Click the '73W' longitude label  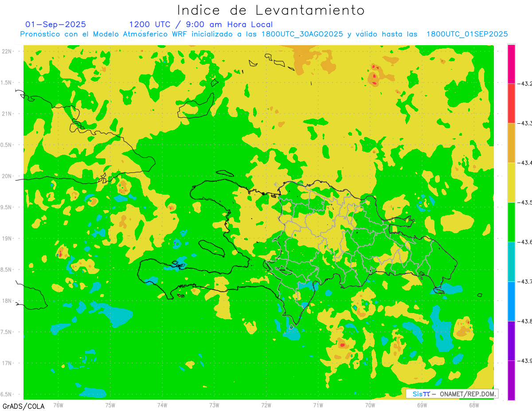(214, 405)
